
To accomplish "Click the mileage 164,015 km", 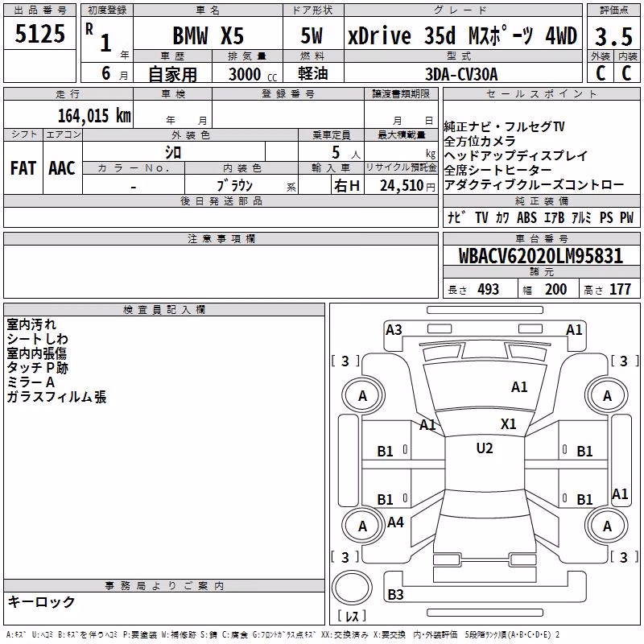I will (94, 115).
